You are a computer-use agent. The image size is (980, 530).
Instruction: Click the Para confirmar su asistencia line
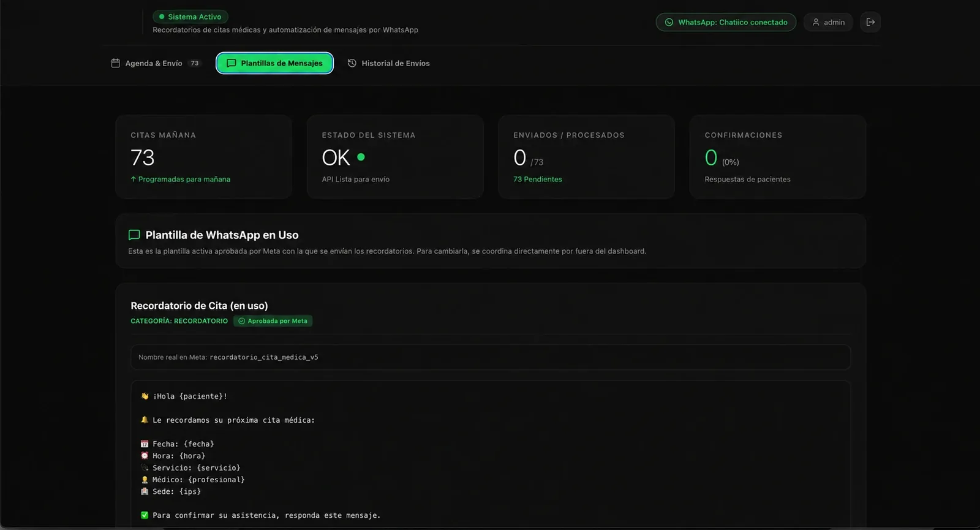(260, 515)
